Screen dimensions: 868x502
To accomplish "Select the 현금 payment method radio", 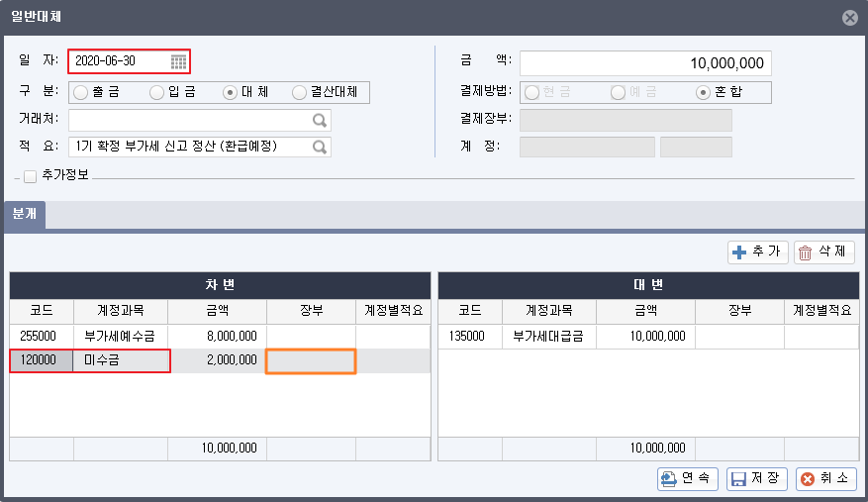I will click(x=531, y=92).
